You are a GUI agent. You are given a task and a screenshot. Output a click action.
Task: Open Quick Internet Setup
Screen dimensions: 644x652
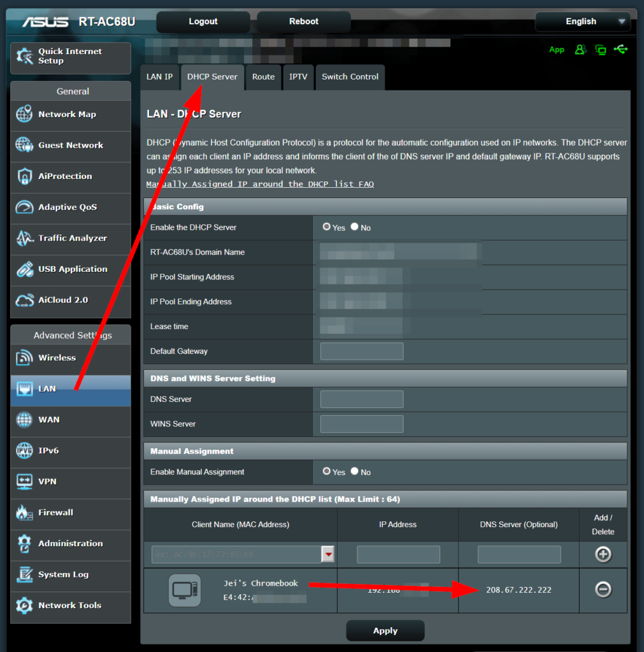tap(71, 58)
